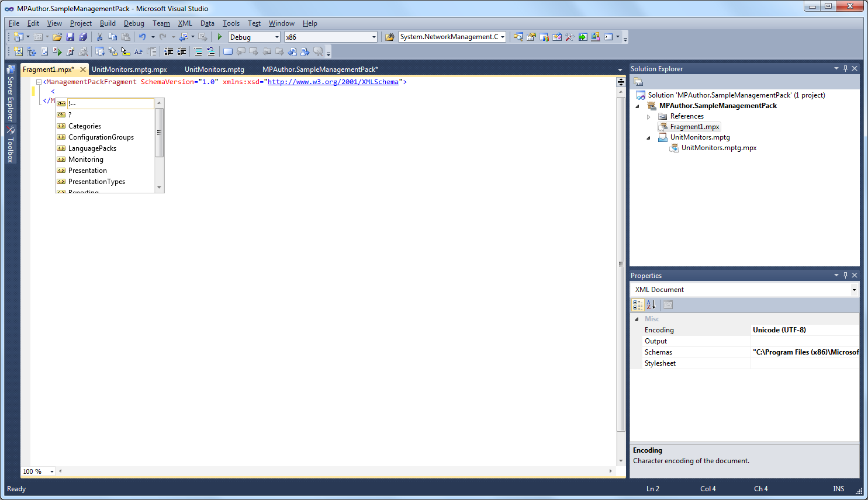
Task: Cut selection with scissors icon
Action: click(99, 37)
